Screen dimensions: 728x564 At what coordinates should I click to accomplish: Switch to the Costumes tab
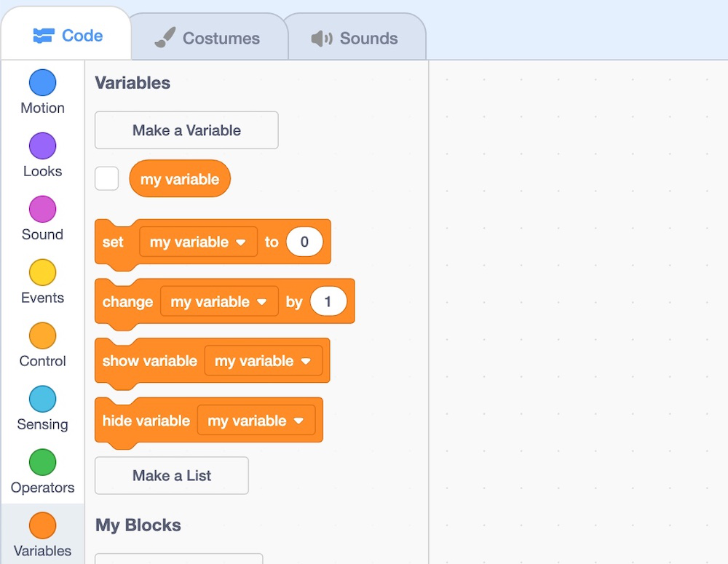(207, 39)
